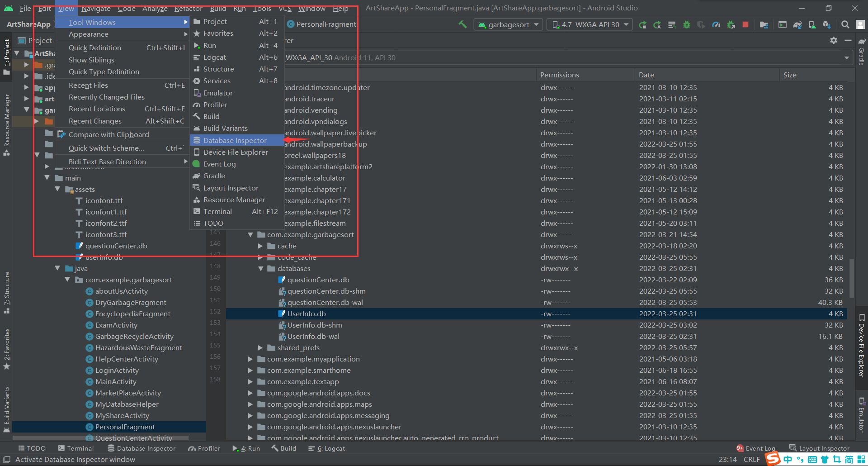The image size is (868, 466).
Task: Open Layout Inspector from the status bar
Action: click(x=824, y=448)
